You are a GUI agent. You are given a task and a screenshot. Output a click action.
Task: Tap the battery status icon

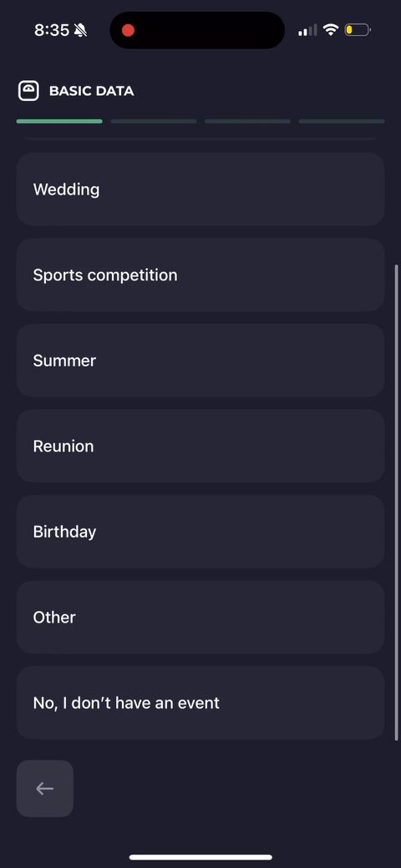coord(358,30)
